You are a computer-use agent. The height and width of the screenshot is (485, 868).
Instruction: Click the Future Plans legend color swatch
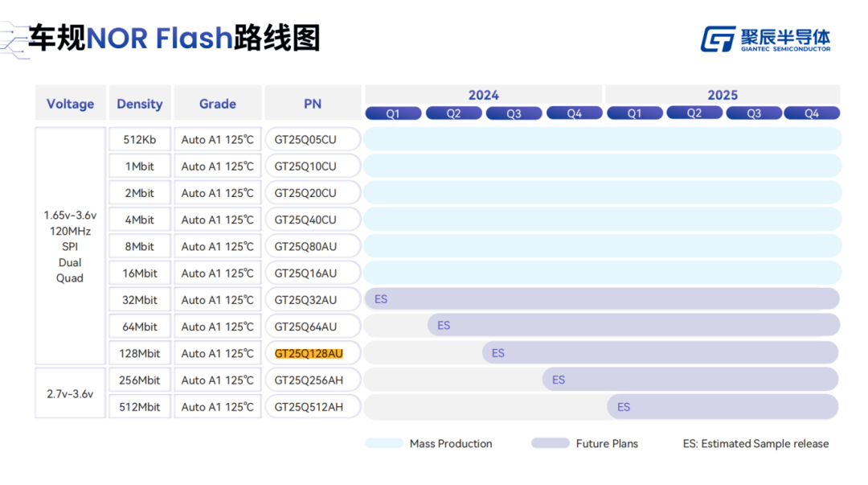coord(550,443)
